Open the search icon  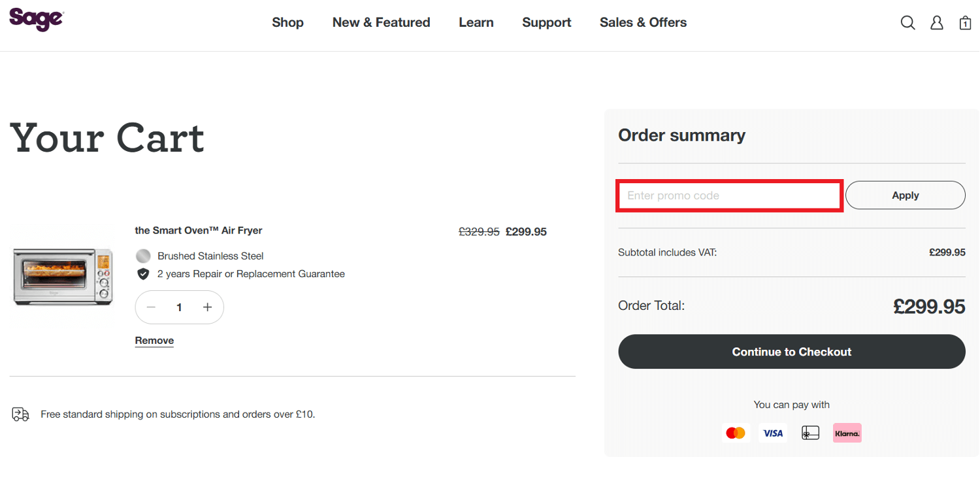[x=908, y=22]
